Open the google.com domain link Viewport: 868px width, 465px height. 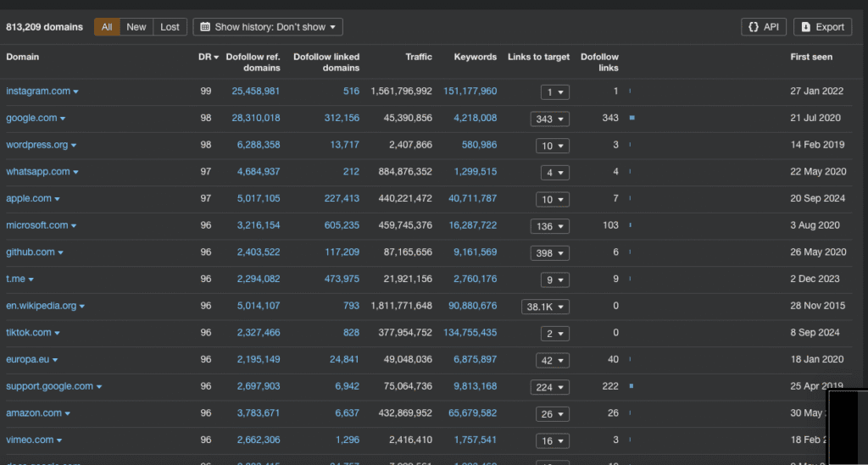[x=31, y=118]
